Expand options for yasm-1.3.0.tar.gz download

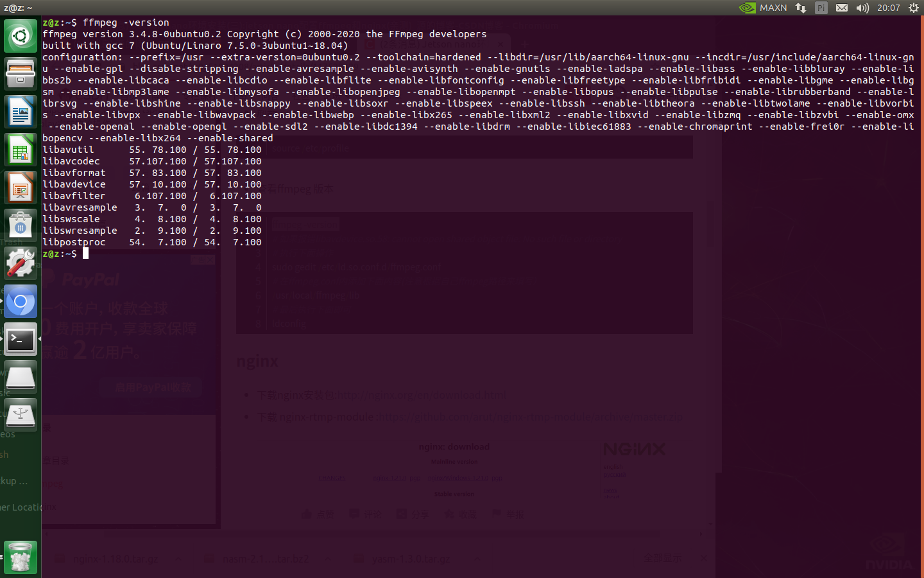point(477,558)
